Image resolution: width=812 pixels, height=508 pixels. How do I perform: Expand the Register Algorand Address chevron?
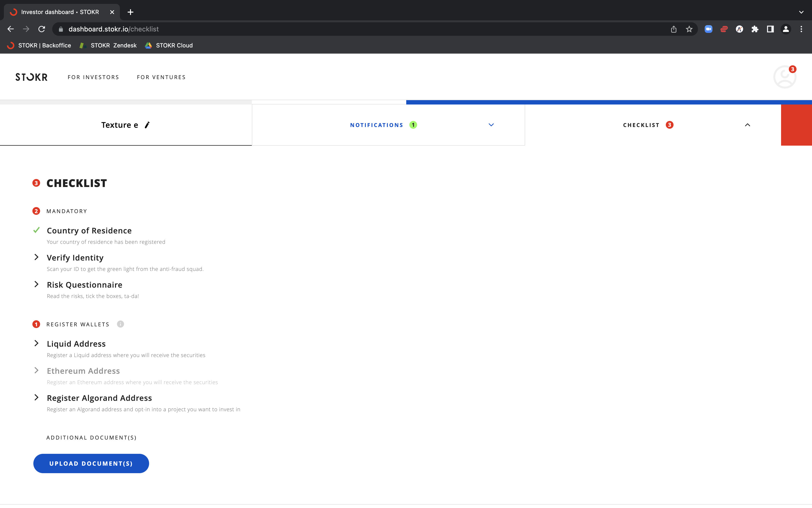pos(36,397)
